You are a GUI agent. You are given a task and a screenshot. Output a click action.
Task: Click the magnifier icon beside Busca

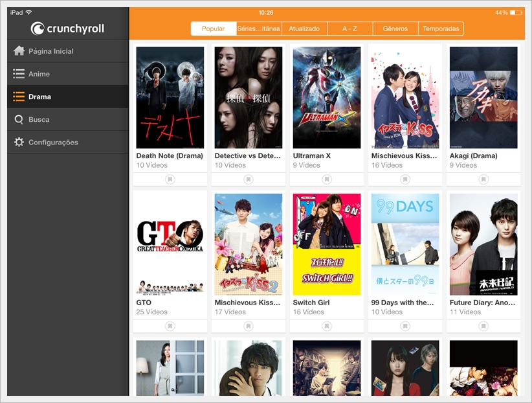tap(19, 120)
